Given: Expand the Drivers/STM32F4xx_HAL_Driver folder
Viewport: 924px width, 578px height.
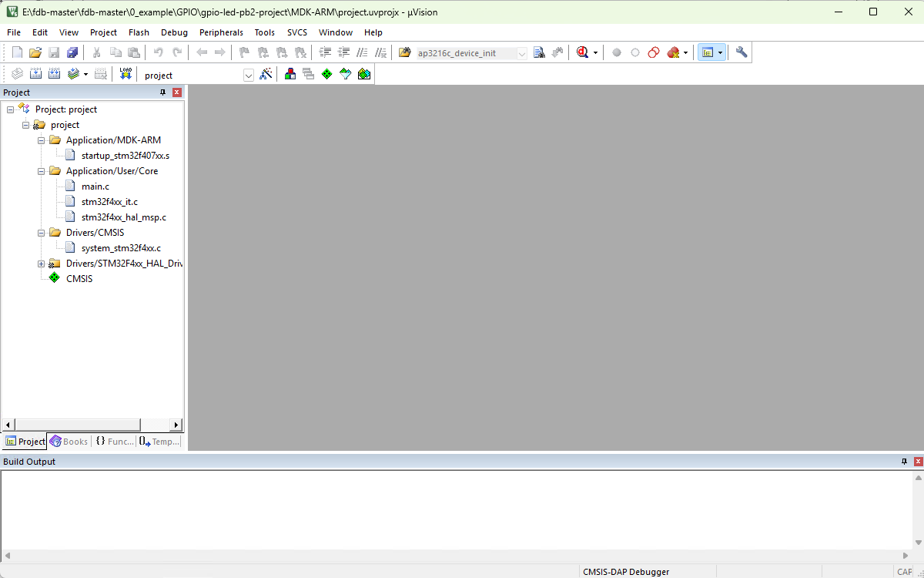Looking at the screenshot, I should pyautogui.click(x=42, y=264).
